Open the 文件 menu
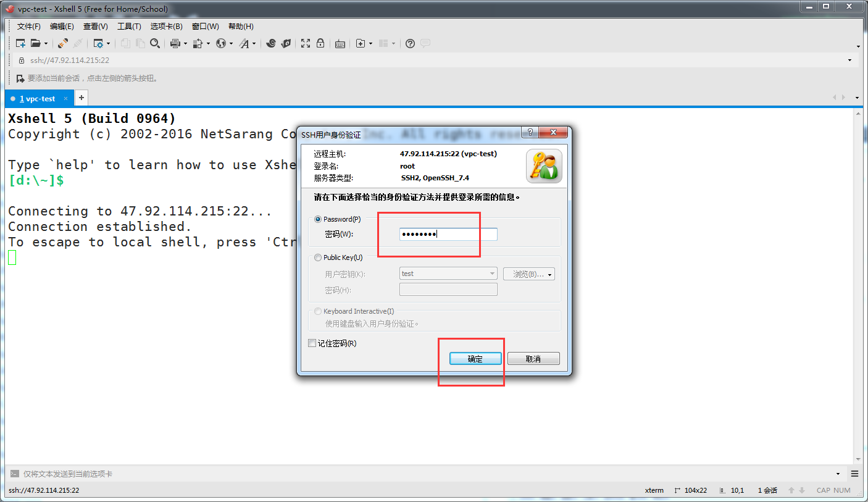This screenshot has height=502, width=868. click(x=28, y=26)
